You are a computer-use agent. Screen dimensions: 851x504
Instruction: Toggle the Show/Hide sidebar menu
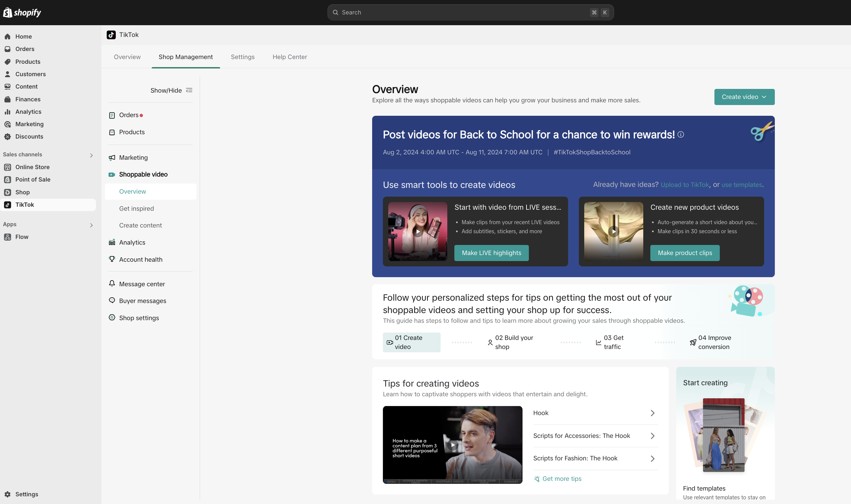(x=171, y=90)
